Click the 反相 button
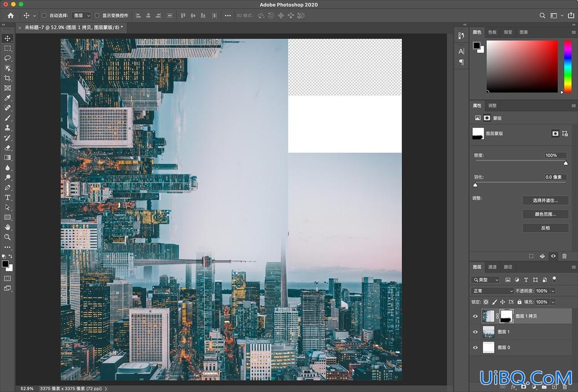Image resolution: width=578 pixels, height=392 pixels. coord(546,228)
